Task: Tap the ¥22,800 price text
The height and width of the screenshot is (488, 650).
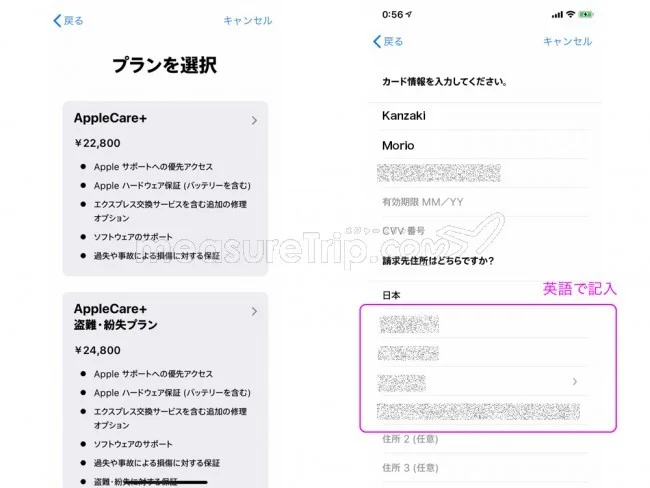Action: point(97,143)
